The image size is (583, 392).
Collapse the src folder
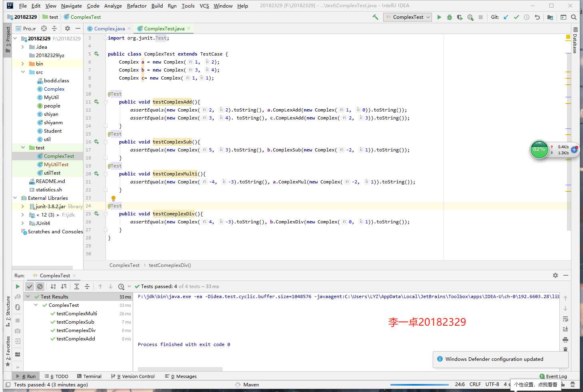pos(23,72)
